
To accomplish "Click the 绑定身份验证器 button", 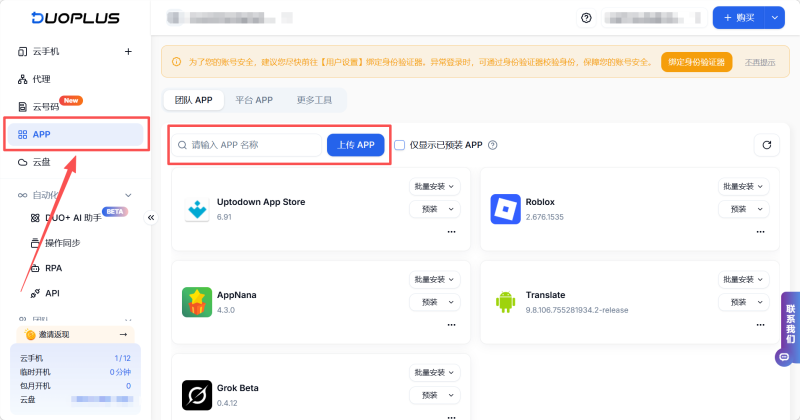I will 696,62.
